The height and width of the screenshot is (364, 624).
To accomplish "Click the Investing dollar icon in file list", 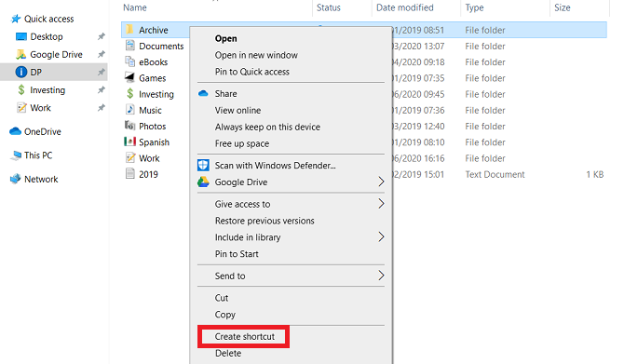I will pos(130,94).
